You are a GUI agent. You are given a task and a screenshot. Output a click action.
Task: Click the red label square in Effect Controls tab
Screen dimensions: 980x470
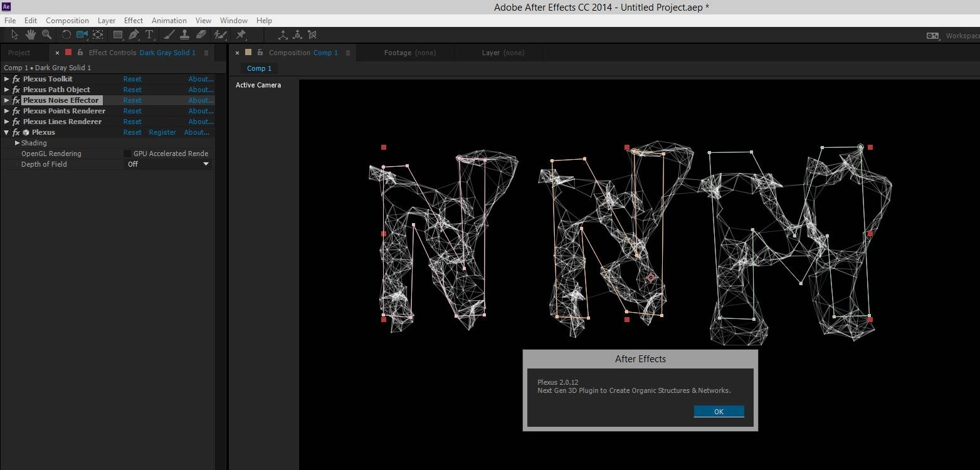tap(68, 53)
